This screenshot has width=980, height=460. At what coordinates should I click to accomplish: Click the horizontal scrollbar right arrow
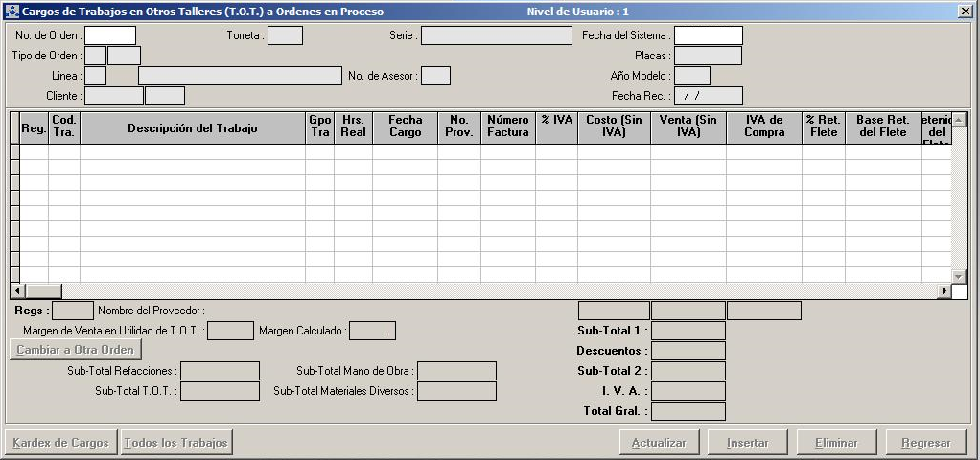pos(944,290)
